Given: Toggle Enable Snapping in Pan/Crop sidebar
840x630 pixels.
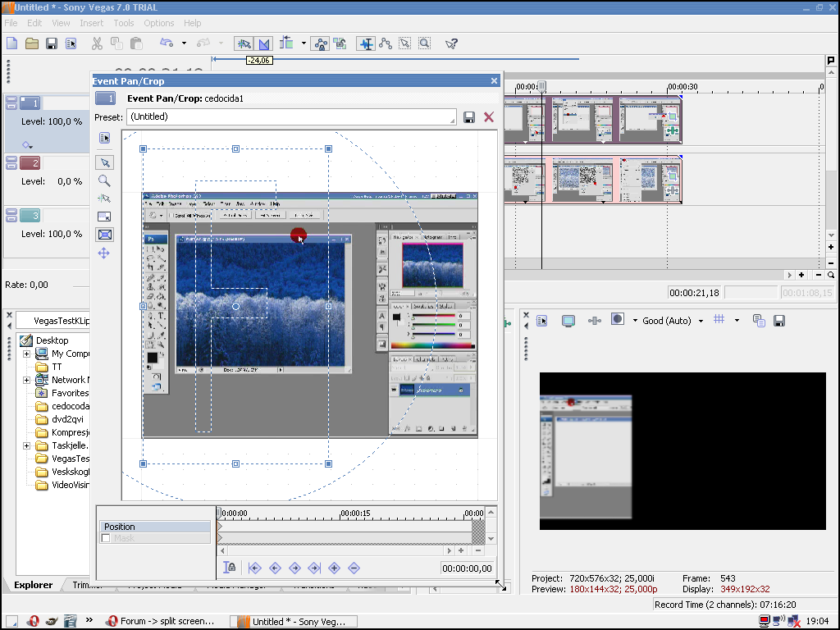Looking at the screenshot, I should (104, 199).
